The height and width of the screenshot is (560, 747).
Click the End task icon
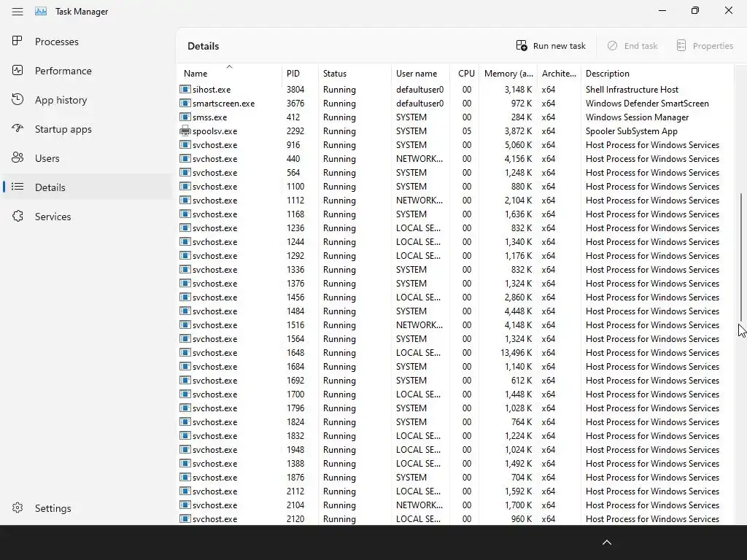612,46
